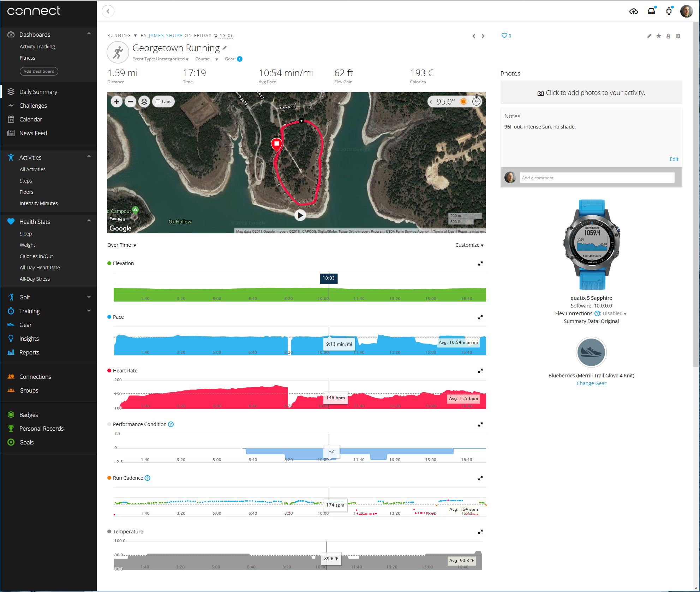Viewport: 700px width, 592px height.
Task: Open activity settings gear icon
Action: click(x=678, y=36)
